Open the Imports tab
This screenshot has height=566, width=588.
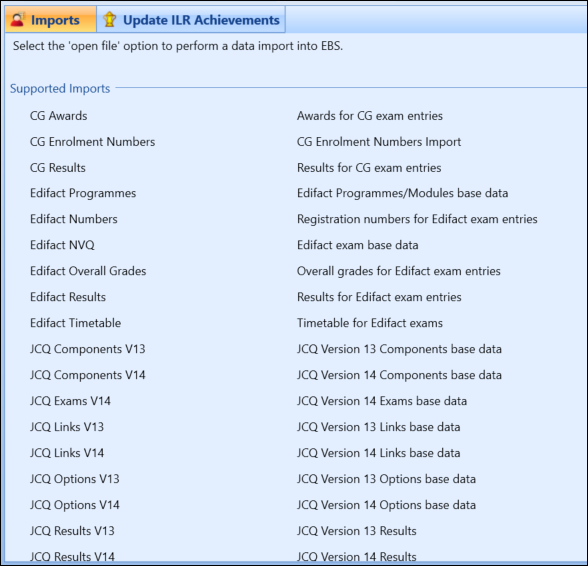tap(50, 20)
